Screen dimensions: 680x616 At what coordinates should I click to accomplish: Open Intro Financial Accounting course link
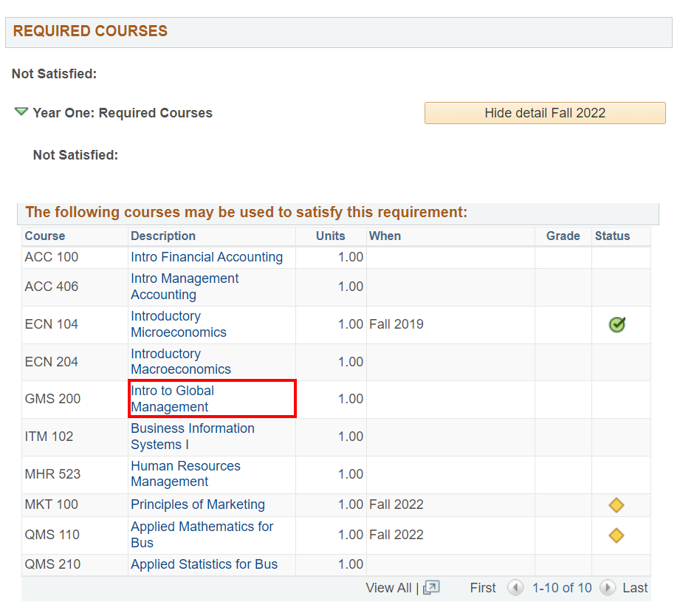click(x=207, y=257)
